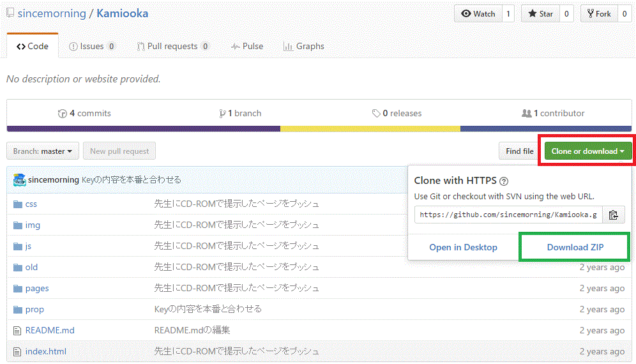Click the yellow segment of the language bar
The image size is (636, 364).
pos(370,128)
